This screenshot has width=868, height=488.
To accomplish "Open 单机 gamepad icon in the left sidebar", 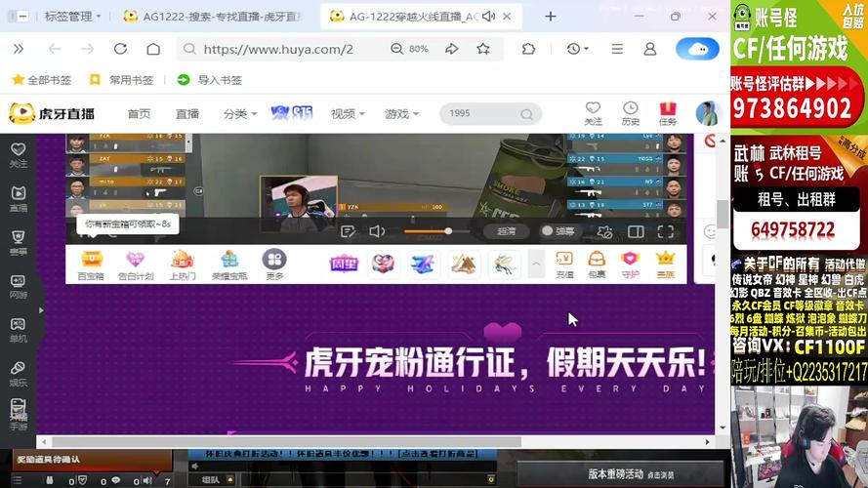I will [19, 330].
